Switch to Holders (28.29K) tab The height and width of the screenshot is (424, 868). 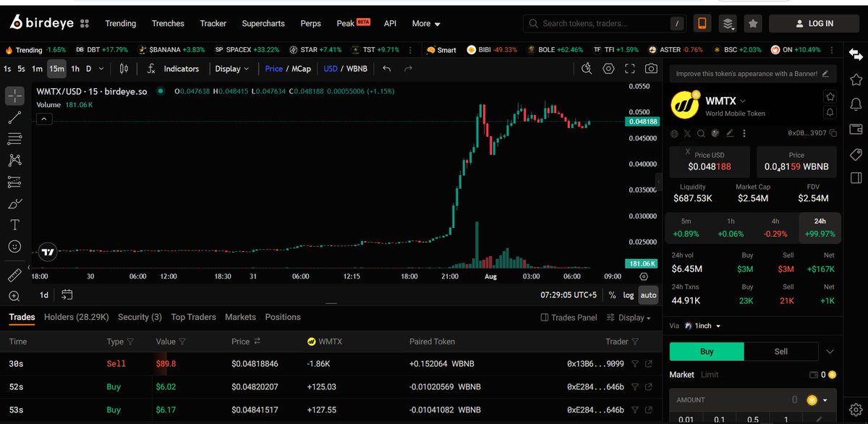point(77,317)
